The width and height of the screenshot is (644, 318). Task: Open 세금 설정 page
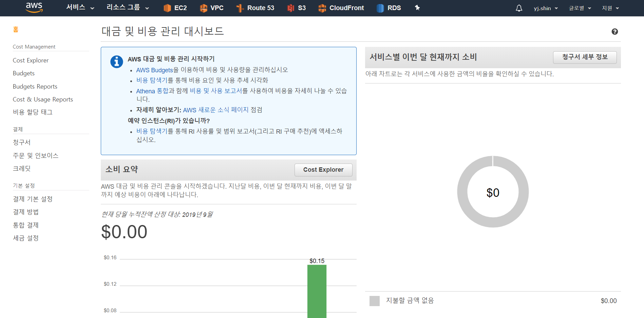(26, 238)
